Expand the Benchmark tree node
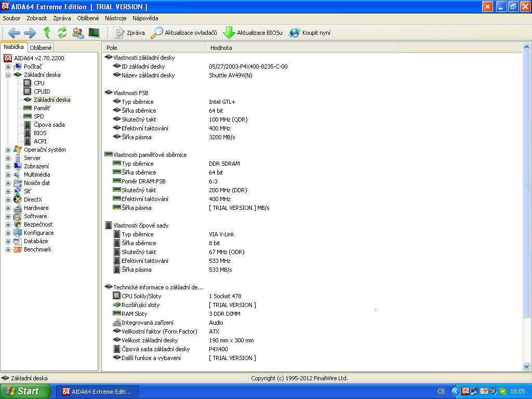Screen dimensions: 532x399 (x=8, y=249)
